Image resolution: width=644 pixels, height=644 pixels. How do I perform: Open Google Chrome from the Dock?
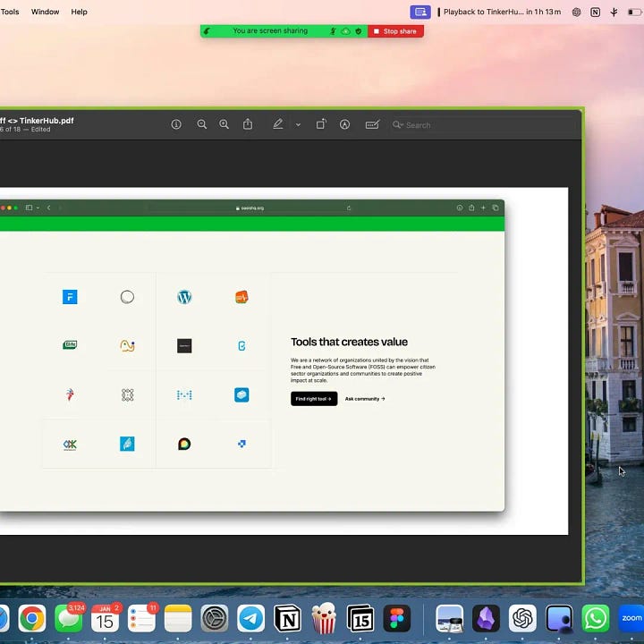click(x=32, y=618)
